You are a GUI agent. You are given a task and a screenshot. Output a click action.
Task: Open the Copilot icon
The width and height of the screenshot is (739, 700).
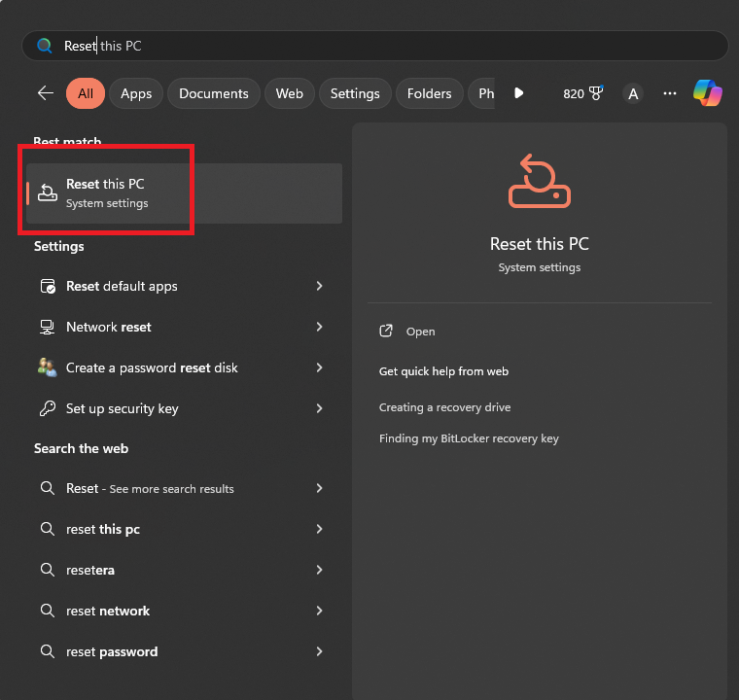click(x=707, y=93)
